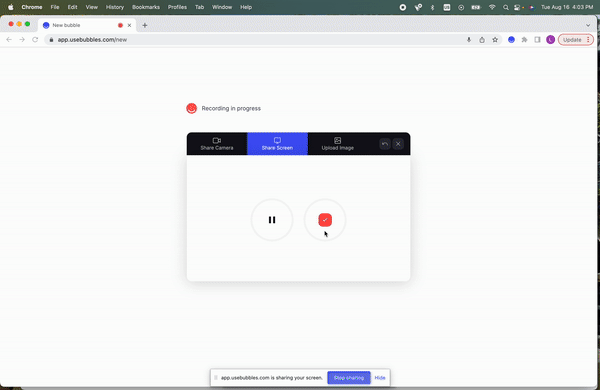Open Spotlight search icon
The width and height of the screenshot is (600, 390).
505,7
